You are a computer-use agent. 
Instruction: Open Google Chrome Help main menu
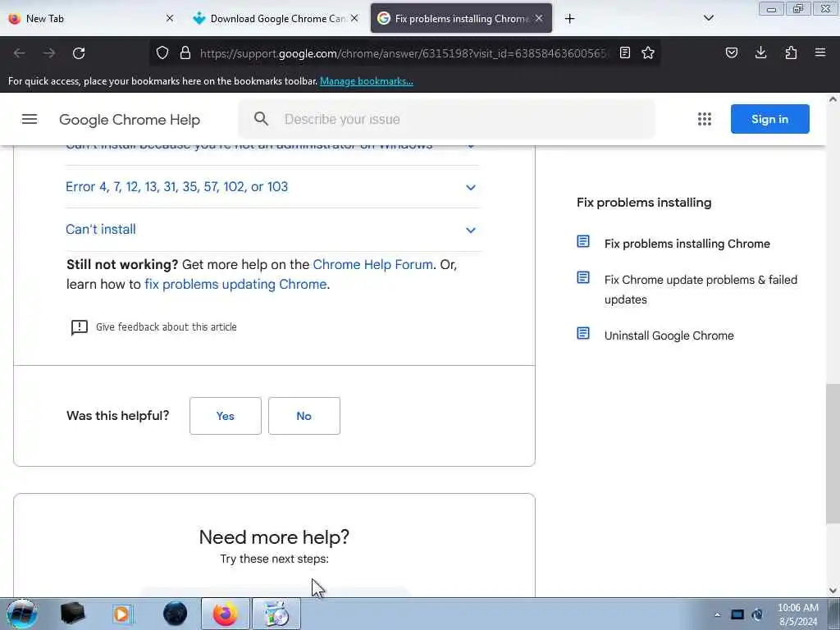pyautogui.click(x=30, y=119)
